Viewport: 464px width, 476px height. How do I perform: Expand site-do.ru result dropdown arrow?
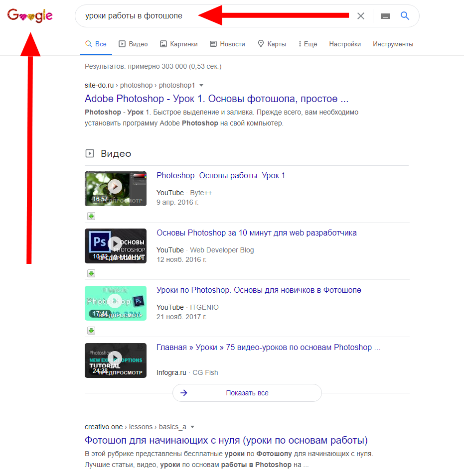201,86
